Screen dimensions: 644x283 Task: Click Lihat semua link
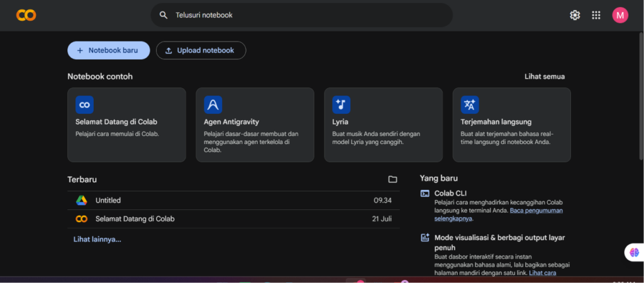click(x=545, y=76)
